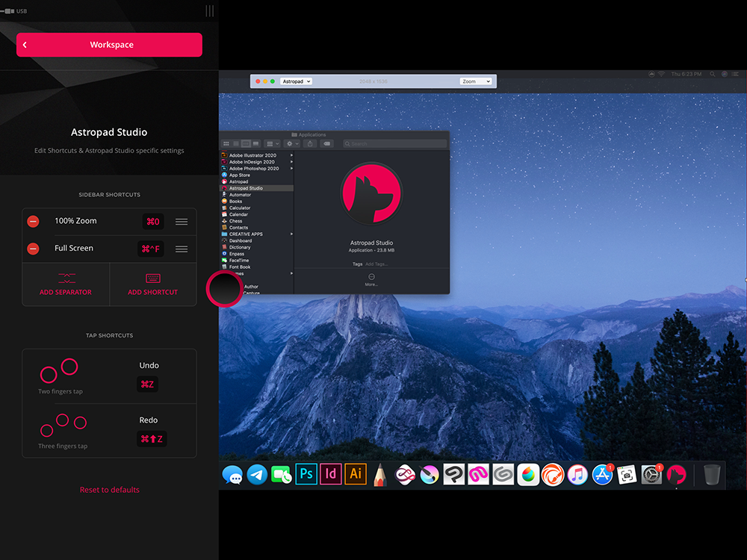This screenshot has height=560, width=747.
Task: Launch Photoshop from the Dock
Action: (306, 474)
